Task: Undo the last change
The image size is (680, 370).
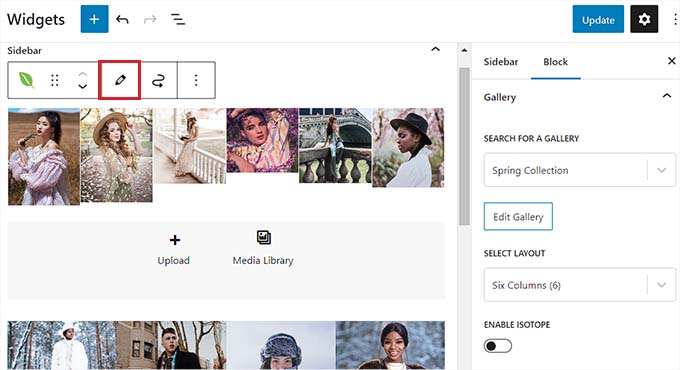Action: [122, 20]
